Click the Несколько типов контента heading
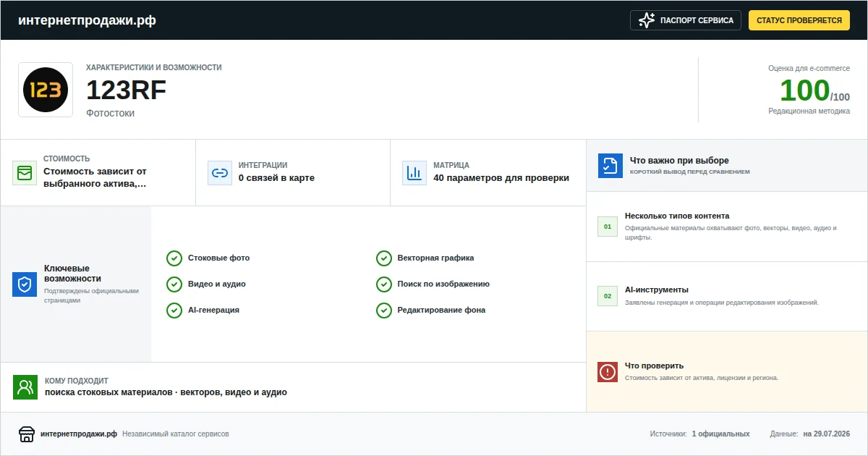The width and height of the screenshot is (868, 456). click(677, 216)
